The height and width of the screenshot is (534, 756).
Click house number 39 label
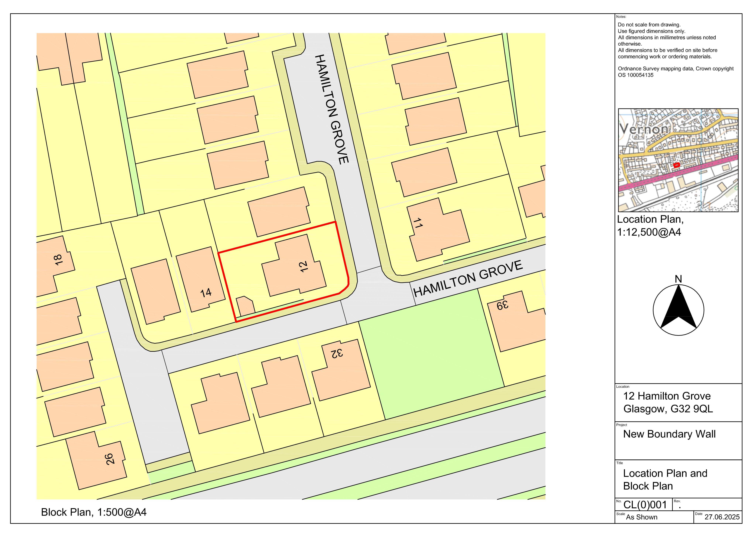(502, 306)
